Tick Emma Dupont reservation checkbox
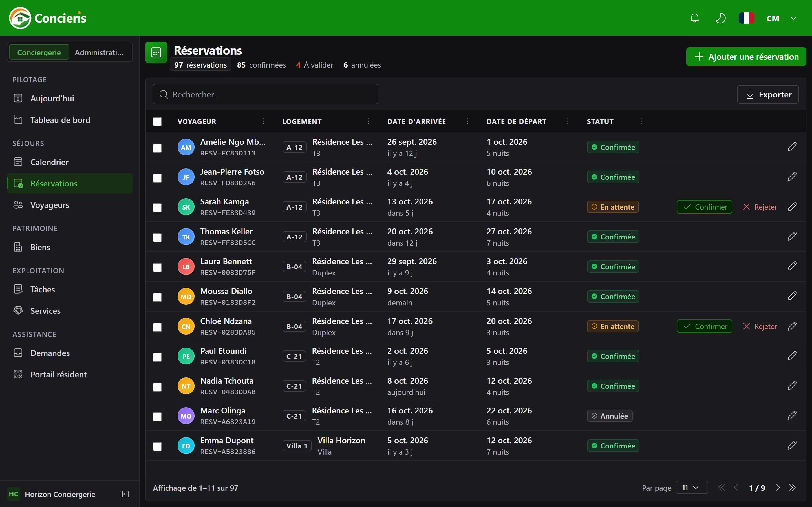Image resolution: width=812 pixels, height=507 pixels. coord(157,446)
